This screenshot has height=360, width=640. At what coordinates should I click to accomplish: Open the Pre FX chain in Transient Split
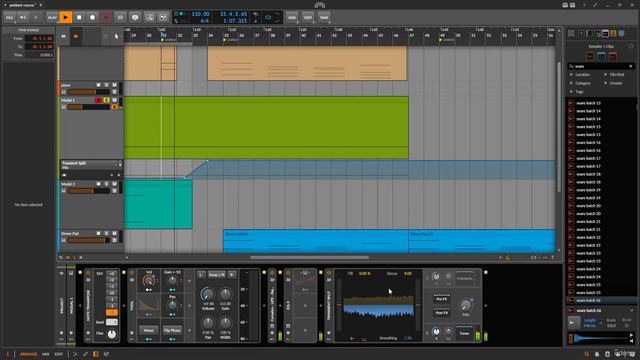click(x=442, y=299)
